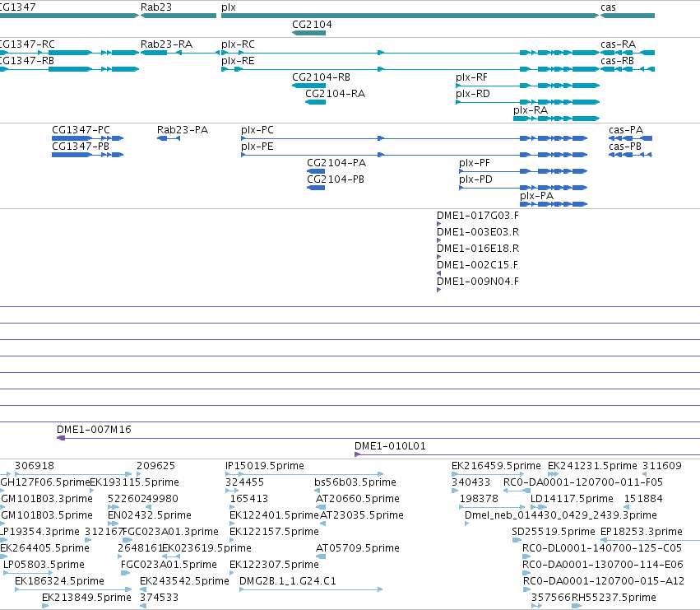Select the plx-PF protein label
700x610 pixels.
475,163
